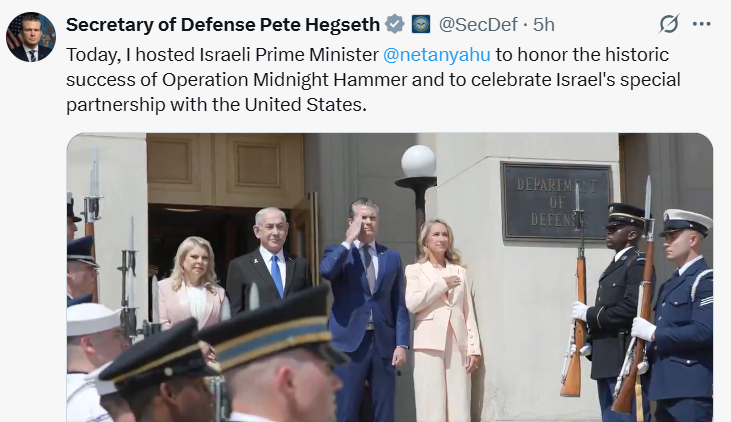Click the white globe lamp in the photo
Viewport: 731px width, 422px height.
pyautogui.click(x=419, y=161)
